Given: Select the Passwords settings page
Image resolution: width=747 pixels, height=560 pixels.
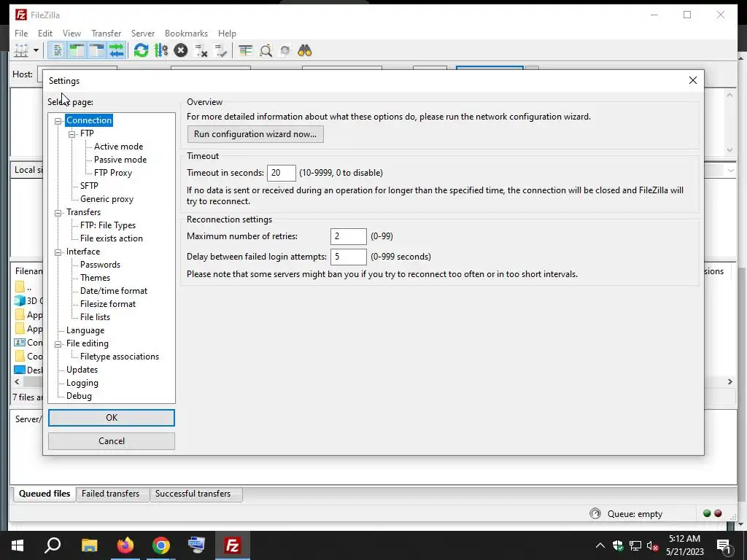Looking at the screenshot, I should pyautogui.click(x=100, y=264).
